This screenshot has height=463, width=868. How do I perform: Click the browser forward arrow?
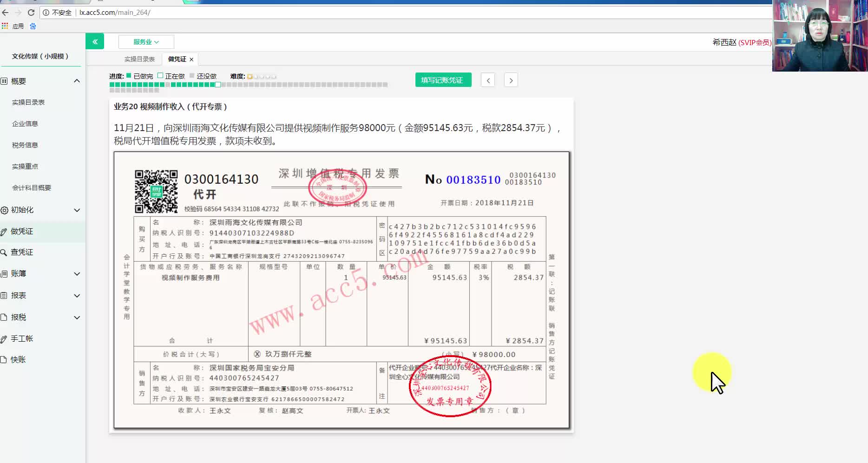click(18, 13)
